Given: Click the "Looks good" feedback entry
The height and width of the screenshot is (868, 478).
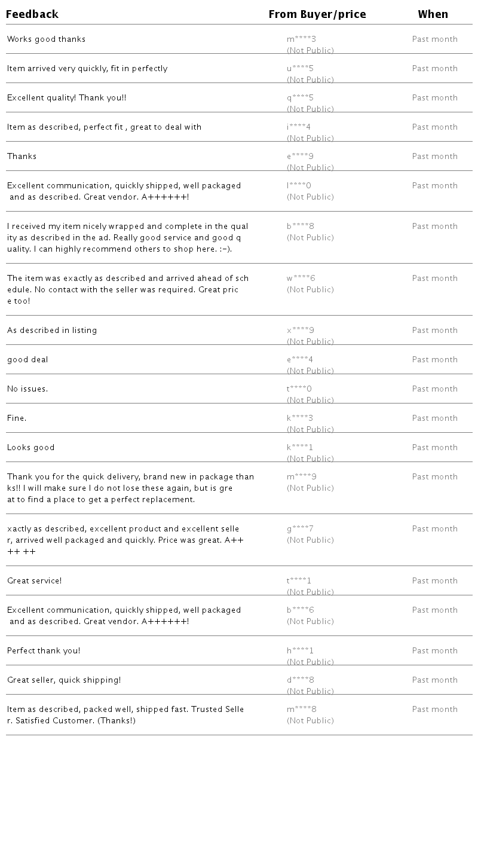Looking at the screenshot, I should tap(30, 448).
